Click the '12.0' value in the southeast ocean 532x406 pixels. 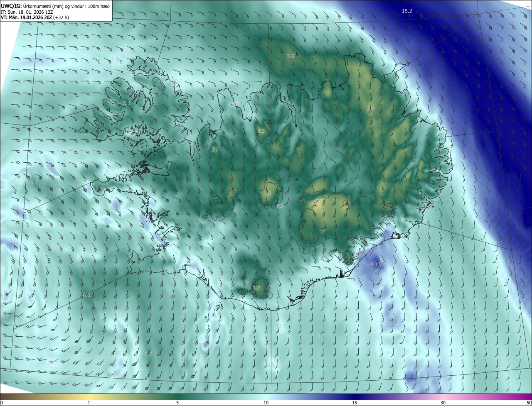click(x=395, y=323)
